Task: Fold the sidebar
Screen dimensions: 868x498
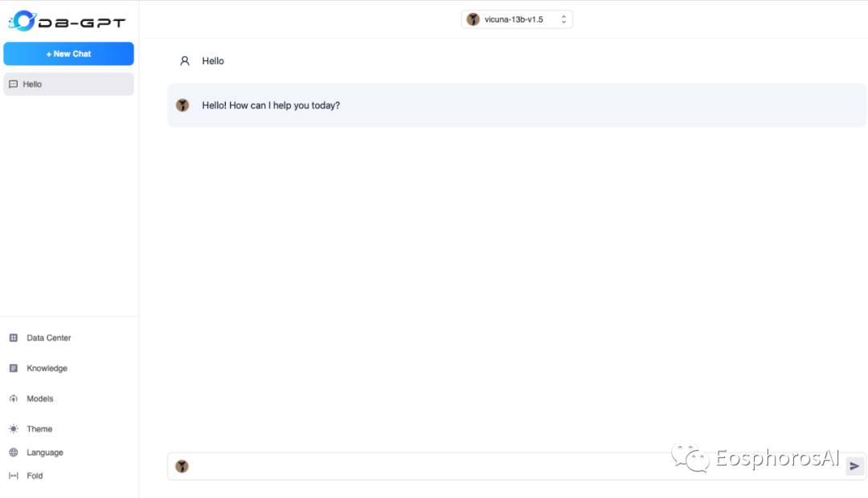Action: (x=35, y=476)
